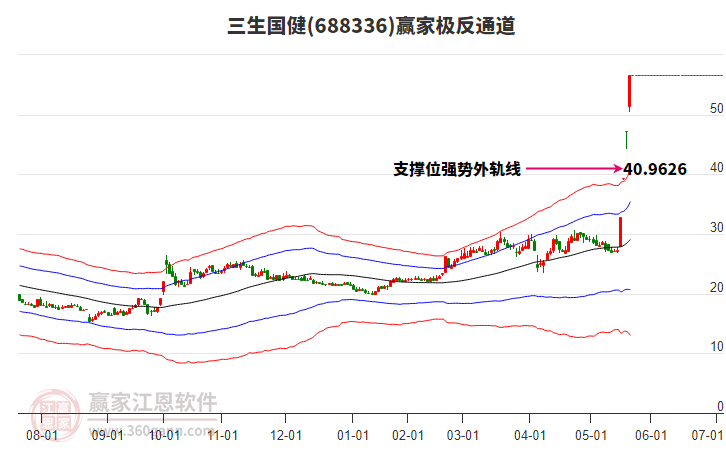The width and height of the screenshot is (726, 450).
Task: Click the 01-01 date axis label
Action: [353, 435]
